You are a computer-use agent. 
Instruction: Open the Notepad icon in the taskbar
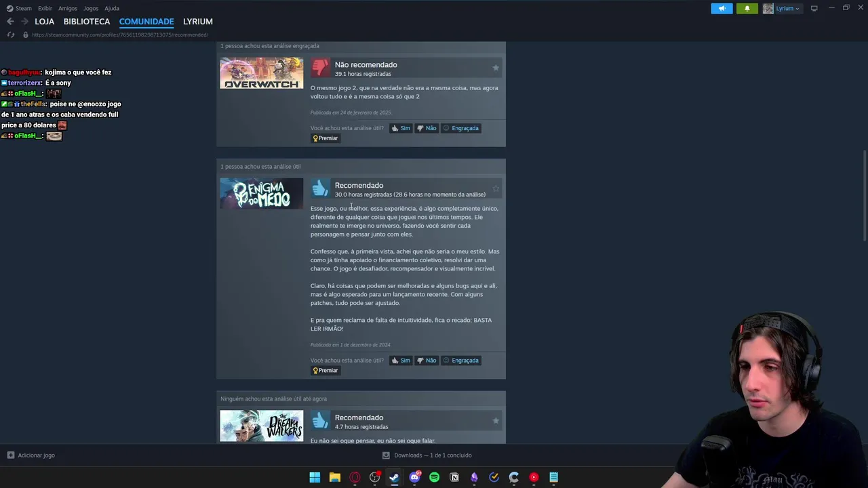(x=553, y=477)
